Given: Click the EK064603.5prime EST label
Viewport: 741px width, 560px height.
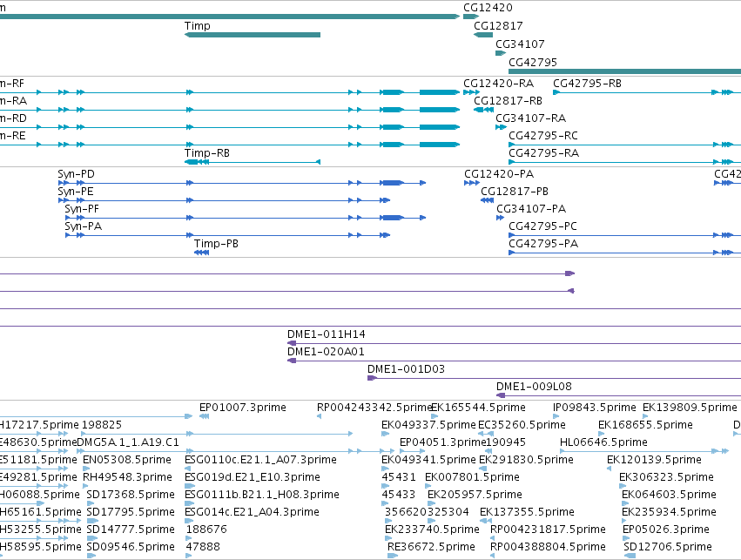Looking at the screenshot, I should tap(670, 496).
